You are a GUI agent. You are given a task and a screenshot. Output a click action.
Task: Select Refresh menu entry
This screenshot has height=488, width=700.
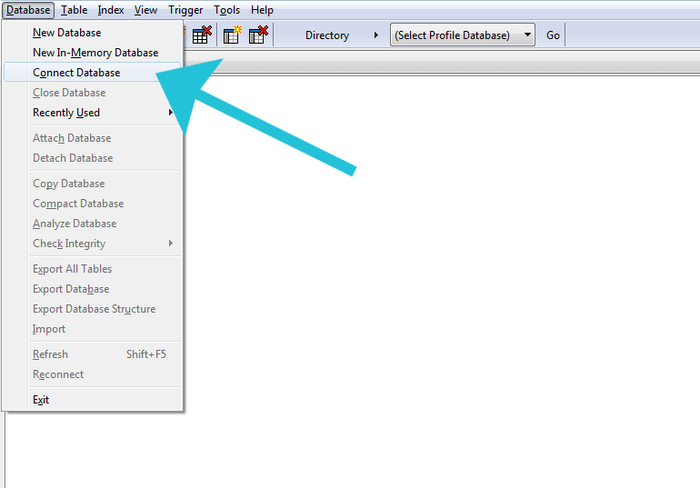coord(92,355)
